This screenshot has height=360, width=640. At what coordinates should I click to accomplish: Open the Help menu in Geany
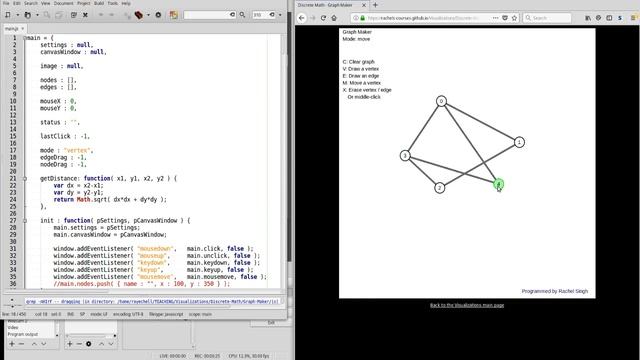[126, 3]
